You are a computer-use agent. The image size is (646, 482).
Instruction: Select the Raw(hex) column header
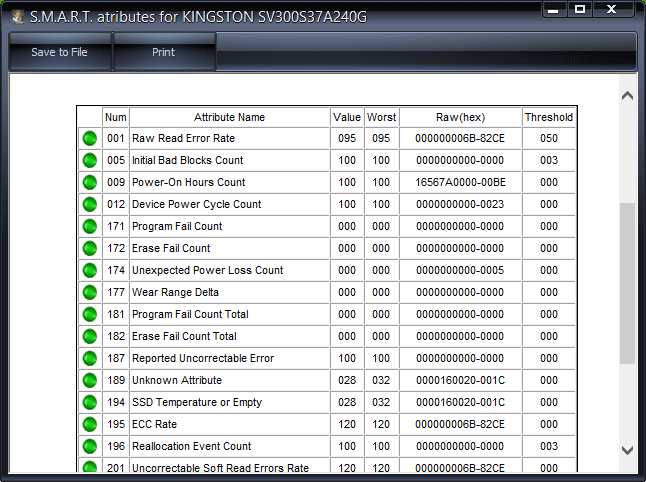461,117
